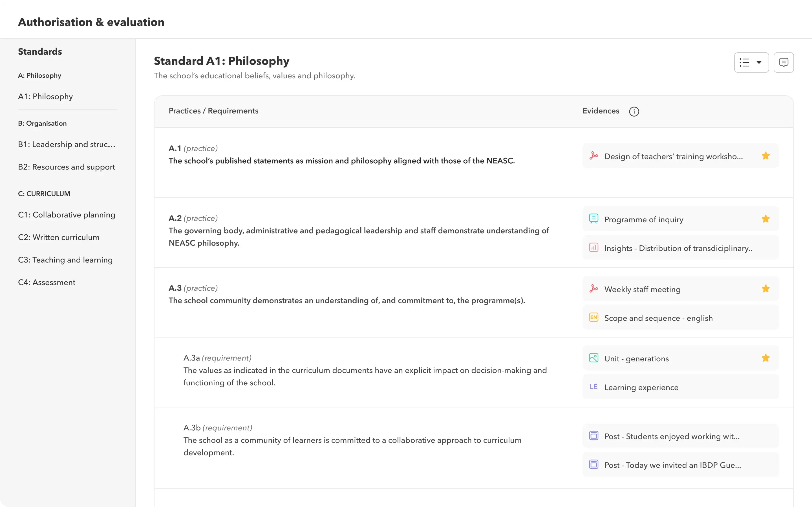The image size is (812, 507).
Task: Click the info icon beside Evidences header
Action: pyautogui.click(x=634, y=111)
